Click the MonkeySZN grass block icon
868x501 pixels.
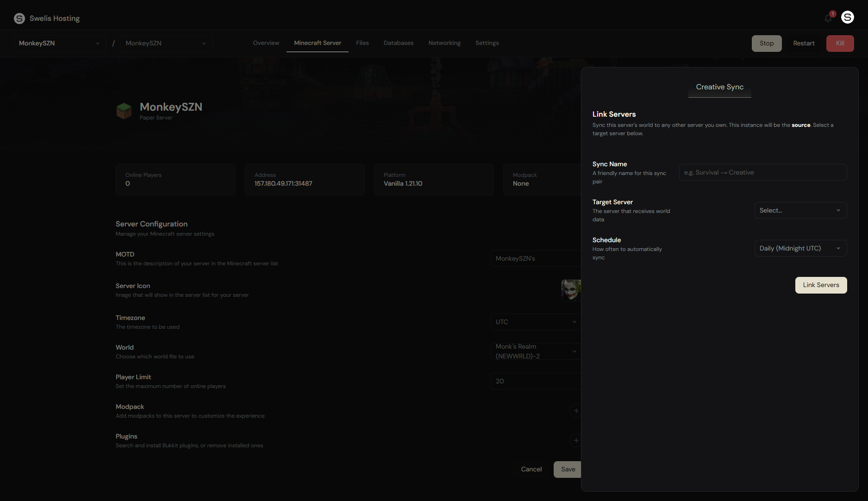coord(124,111)
